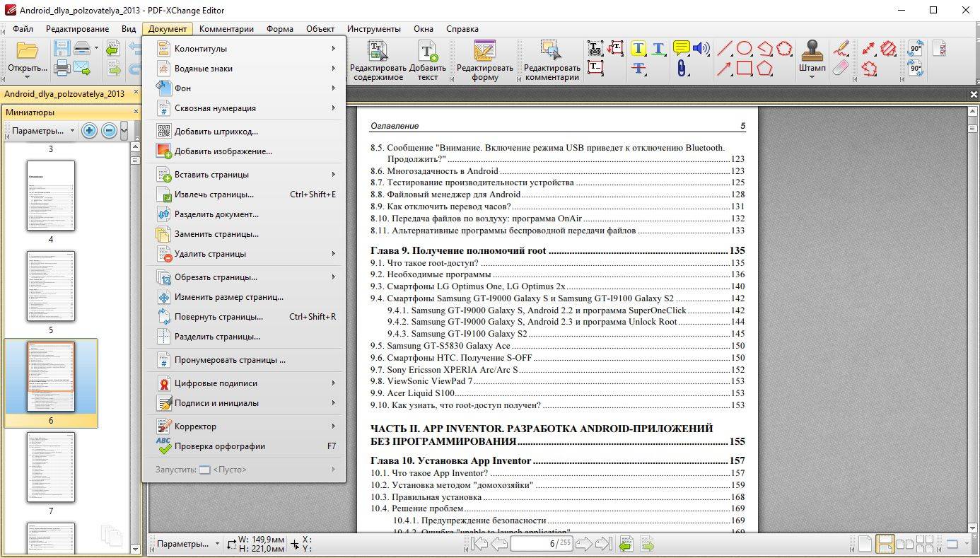Screen dimensions: 980x558
Task: Open status bar Параметры dropdown
Action: 188,544
